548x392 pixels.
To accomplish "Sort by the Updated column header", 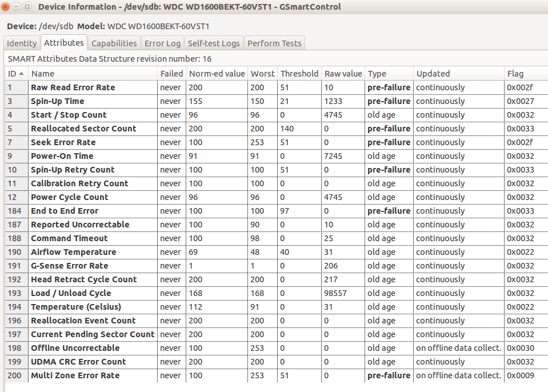I will click(459, 74).
